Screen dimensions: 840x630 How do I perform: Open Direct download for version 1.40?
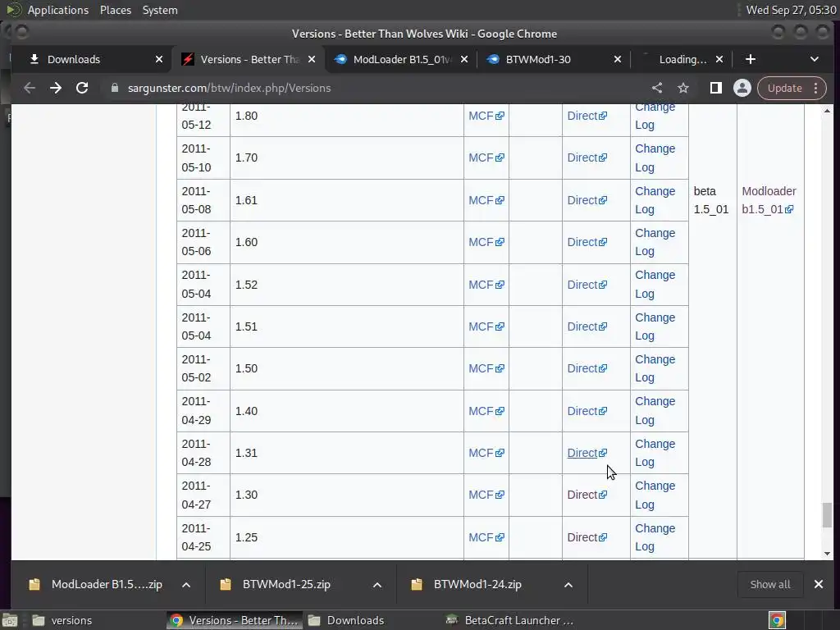tap(587, 411)
